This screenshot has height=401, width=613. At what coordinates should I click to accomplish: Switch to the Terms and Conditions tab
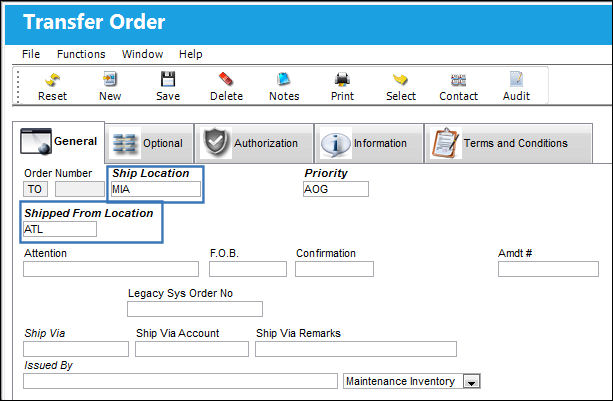pyautogui.click(x=508, y=143)
